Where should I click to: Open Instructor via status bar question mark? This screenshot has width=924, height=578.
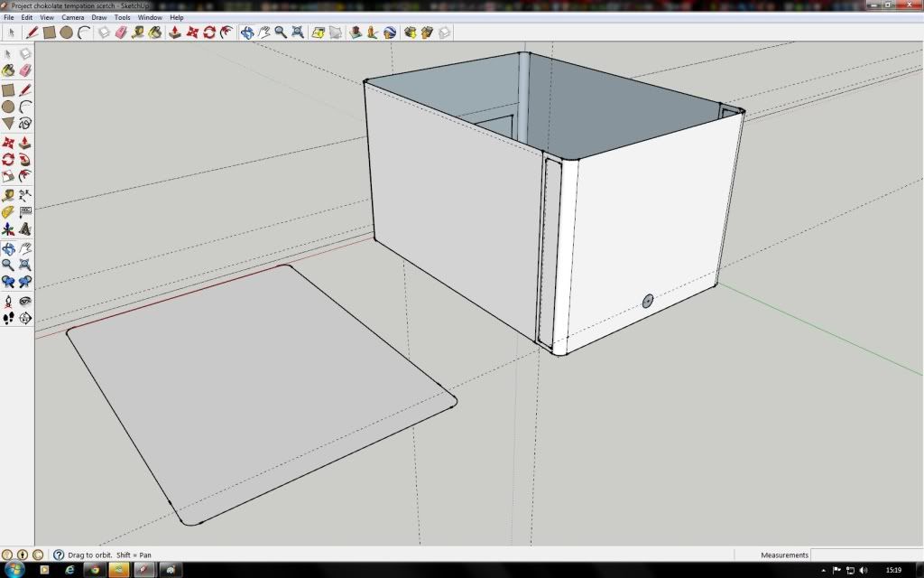[59, 555]
